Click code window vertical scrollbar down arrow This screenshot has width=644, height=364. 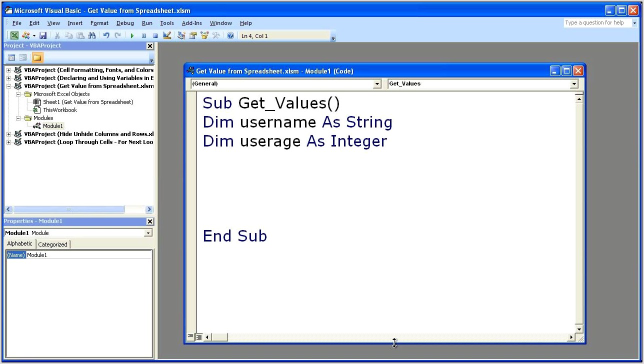579,329
